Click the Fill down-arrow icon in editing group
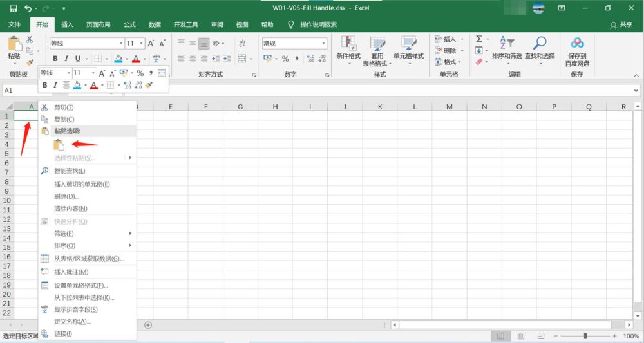Image resolution: width=644 pixels, height=343 pixels. click(479, 50)
